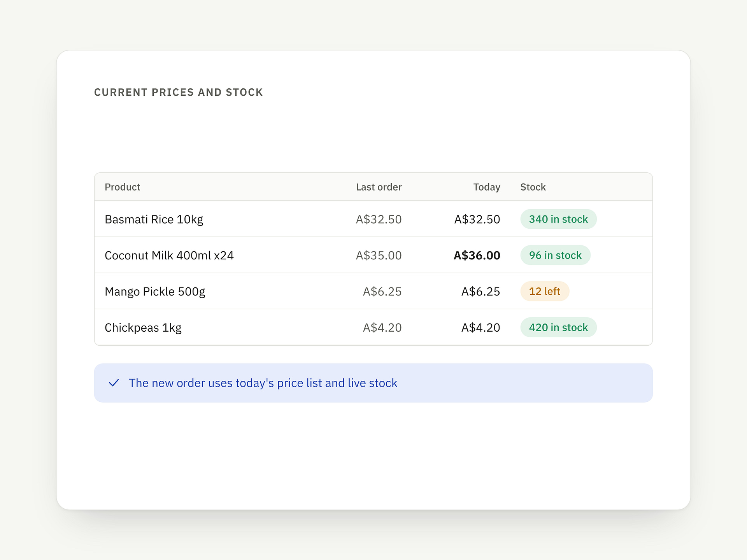Viewport: 747px width, 560px height.
Task: Open the Mango Pickle 500g entry
Action: pos(155,292)
